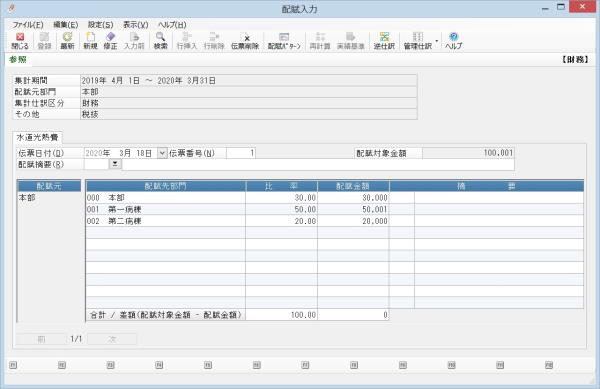600x389 pixels.
Task: Click the total ratio 100.00
Action: (281, 315)
